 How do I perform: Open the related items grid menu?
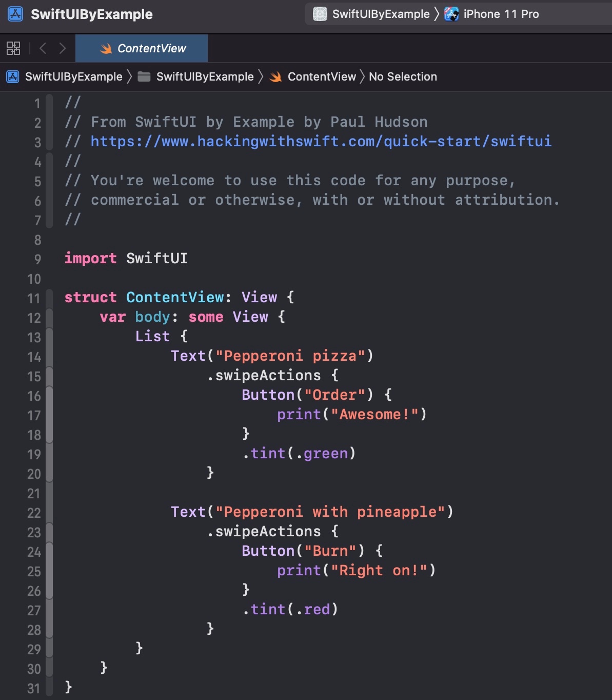[13, 49]
